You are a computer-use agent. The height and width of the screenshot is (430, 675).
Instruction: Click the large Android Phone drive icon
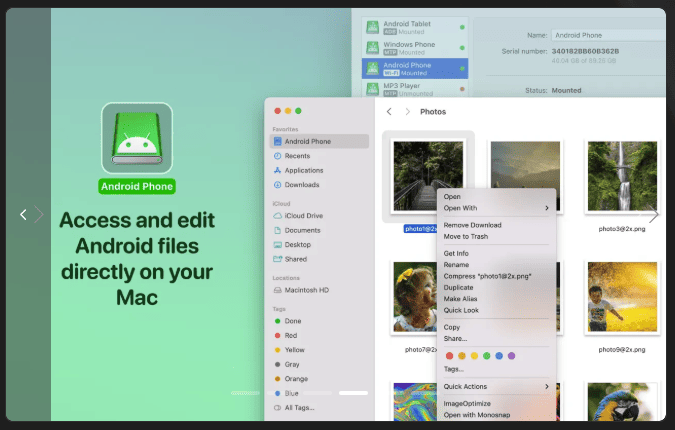pos(137,138)
